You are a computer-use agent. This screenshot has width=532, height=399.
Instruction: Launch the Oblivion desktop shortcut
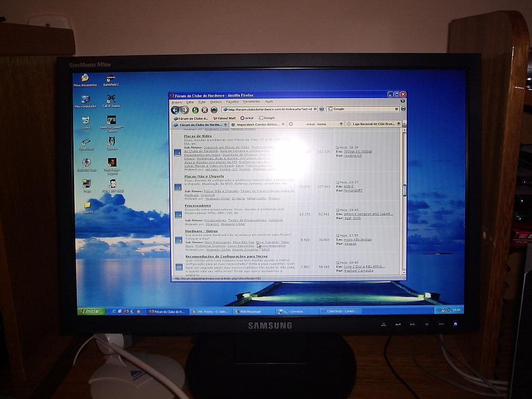112,143
